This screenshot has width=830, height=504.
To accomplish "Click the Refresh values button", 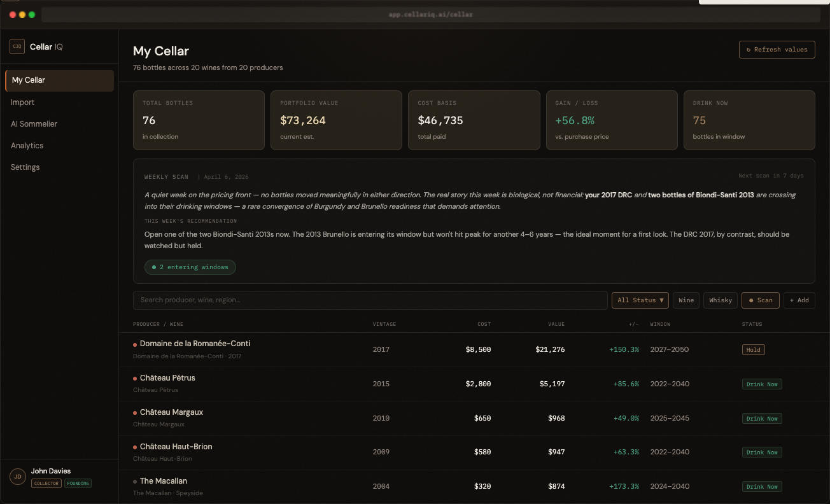I will [777, 50].
